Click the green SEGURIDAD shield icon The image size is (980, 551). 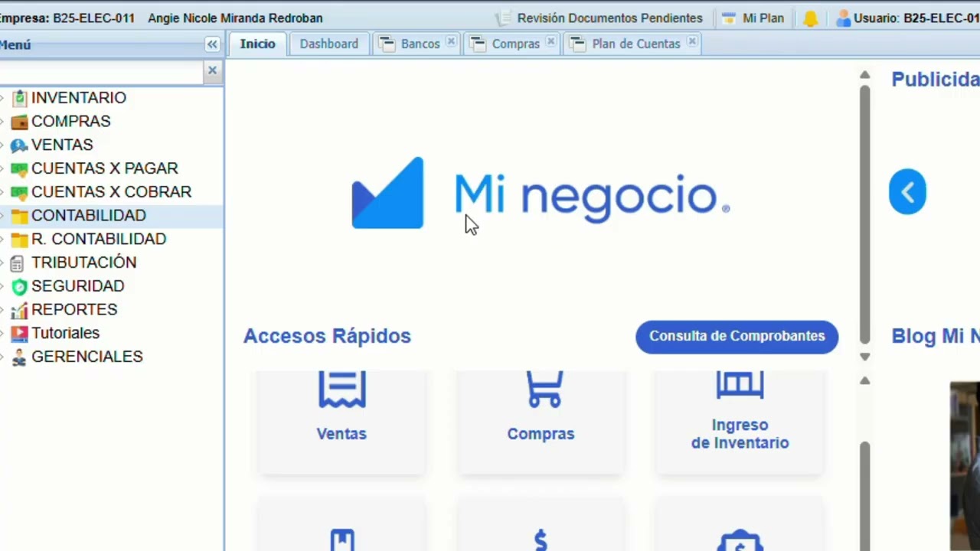tap(19, 287)
